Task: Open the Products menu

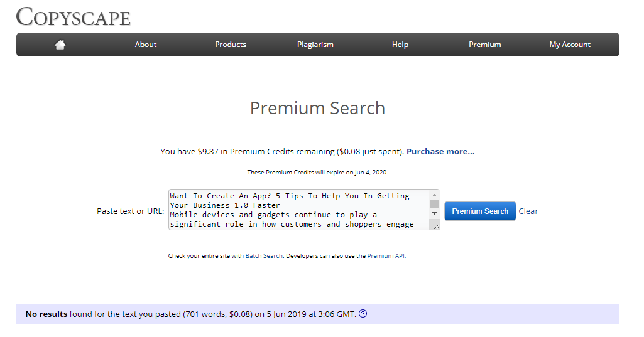Action: (x=231, y=45)
